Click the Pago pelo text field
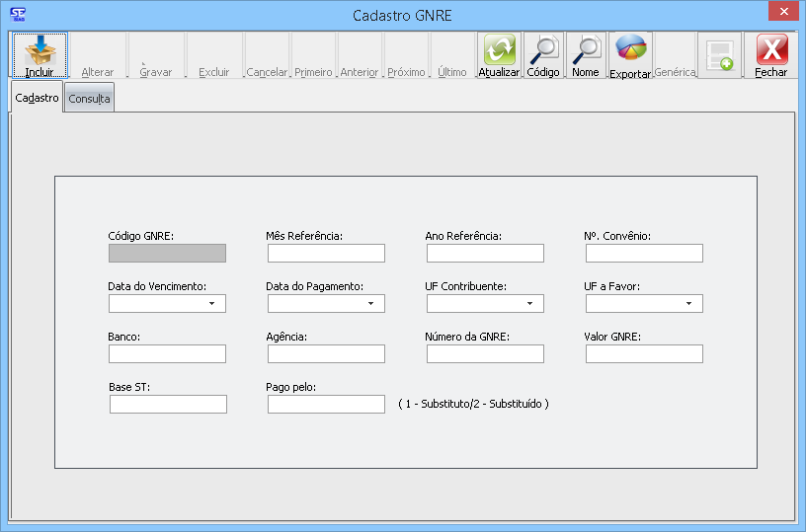This screenshot has width=806, height=532. 326,404
